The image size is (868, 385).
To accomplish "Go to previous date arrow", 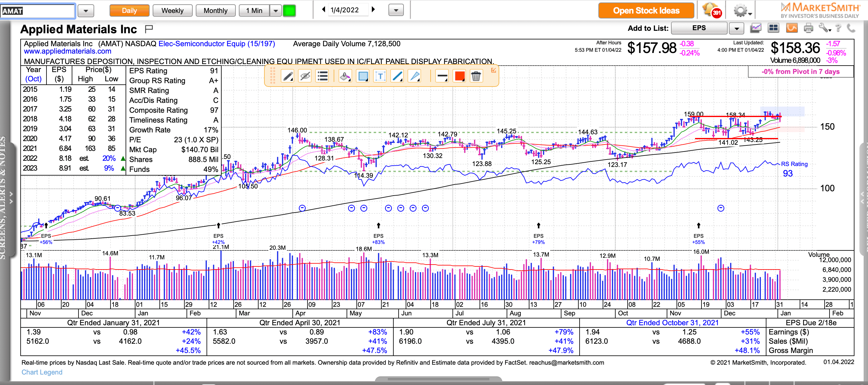I will (x=323, y=10).
